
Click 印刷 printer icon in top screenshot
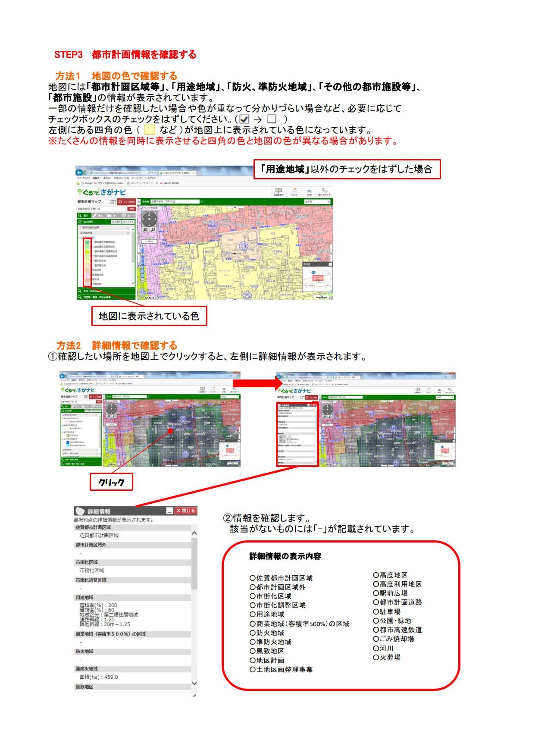309,192
